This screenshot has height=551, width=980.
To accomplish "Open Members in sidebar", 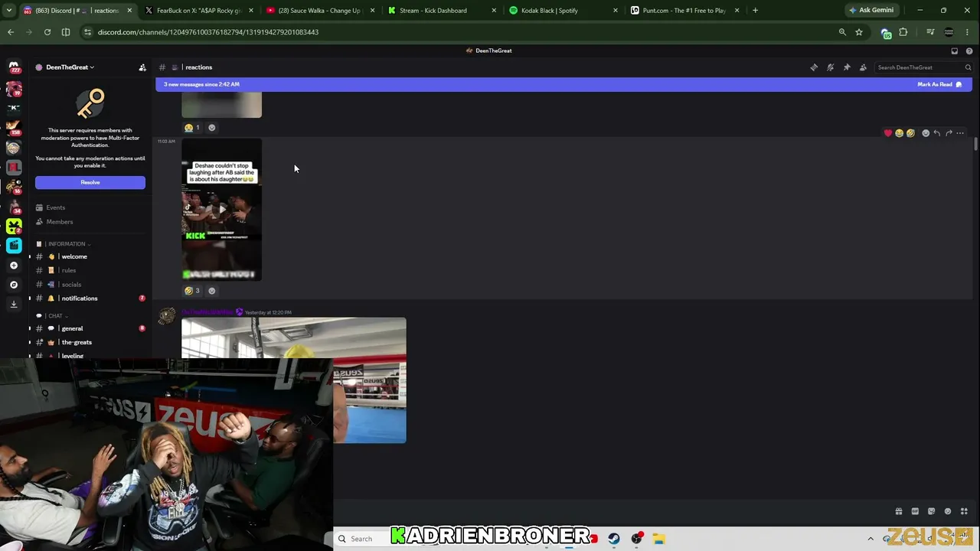I will [60, 222].
